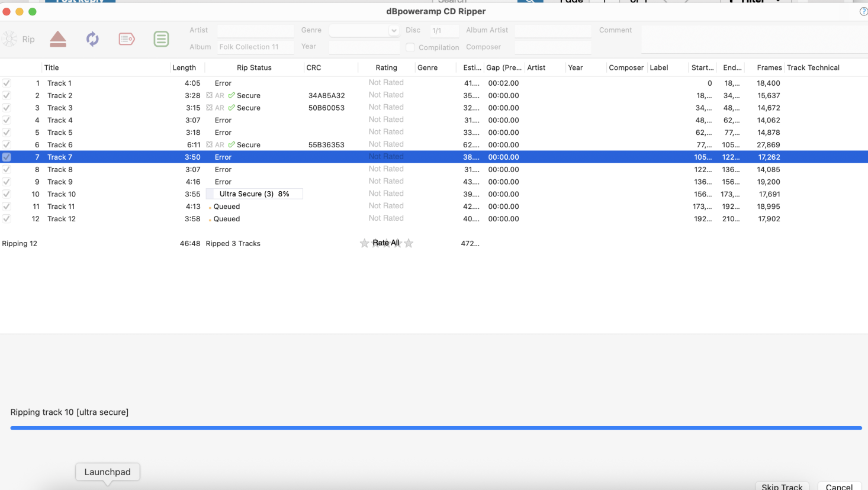This screenshot has width=868, height=490.
Task: Sort tracks by the Rip Status column header
Action: pyautogui.click(x=254, y=67)
